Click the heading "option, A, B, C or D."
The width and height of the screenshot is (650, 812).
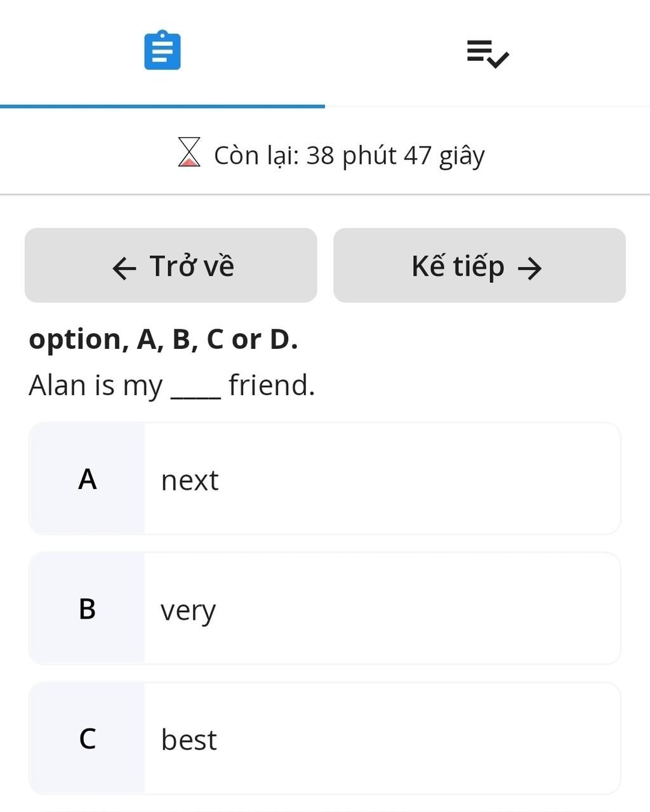163,339
